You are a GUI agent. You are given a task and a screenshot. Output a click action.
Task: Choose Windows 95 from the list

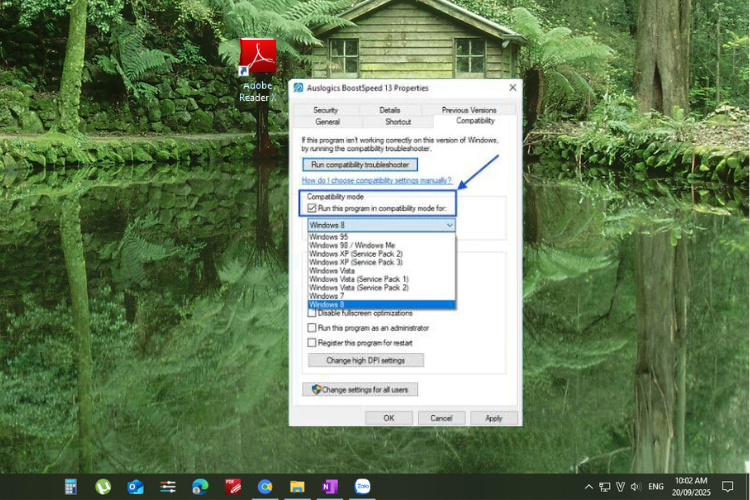(381, 237)
